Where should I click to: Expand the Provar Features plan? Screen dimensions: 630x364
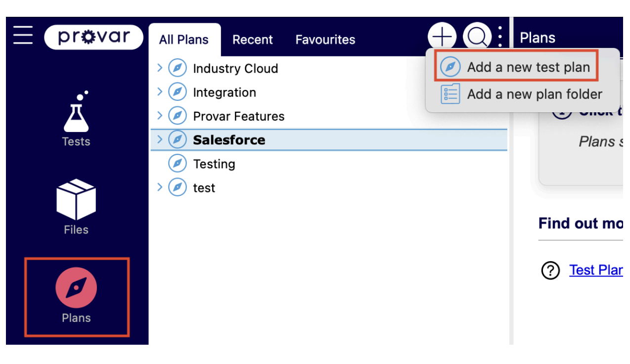(x=159, y=116)
